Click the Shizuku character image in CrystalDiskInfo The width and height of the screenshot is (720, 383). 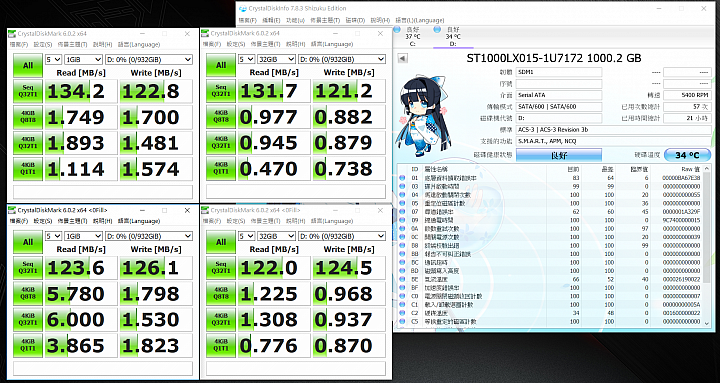coord(423,115)
